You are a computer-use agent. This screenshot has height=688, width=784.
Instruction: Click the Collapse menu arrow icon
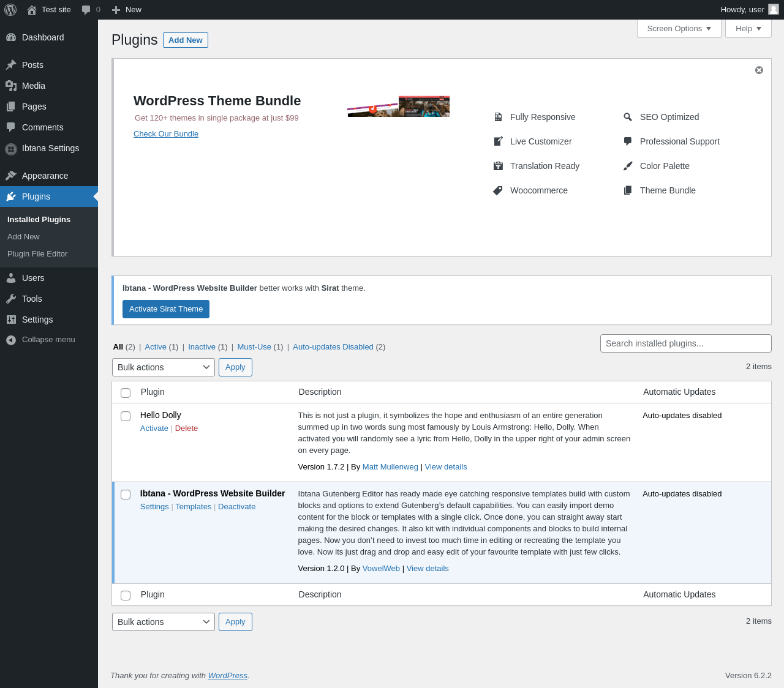click(x=11, y=340)
